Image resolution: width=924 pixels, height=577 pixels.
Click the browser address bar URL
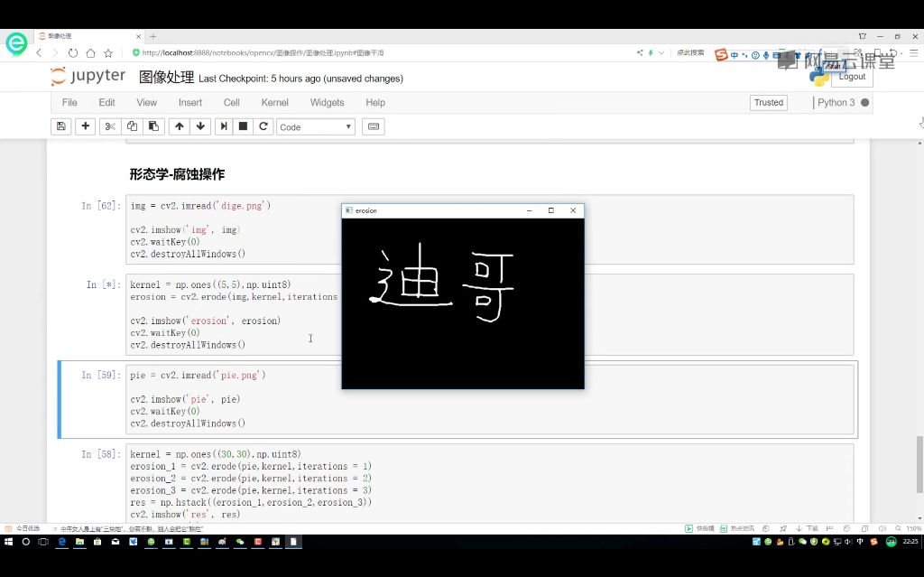pos(263,52)
